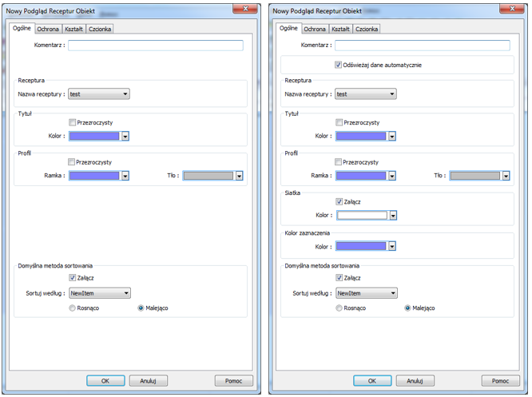This screenshot has width=532, height=397.
Task: Click Tło gray swatch in left dialog
Action: [208, 176]
